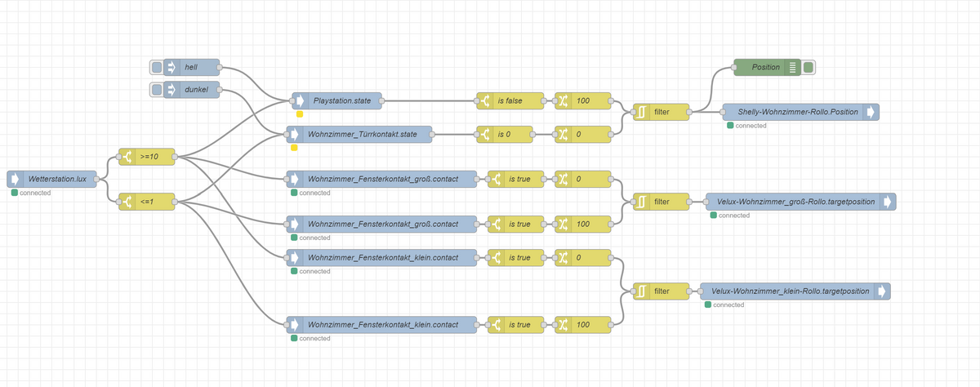Select the bottom Wohnzimmer_Fensterkontakt_klein.contact node
Screen dimensions: 980x387
point(381,325)
